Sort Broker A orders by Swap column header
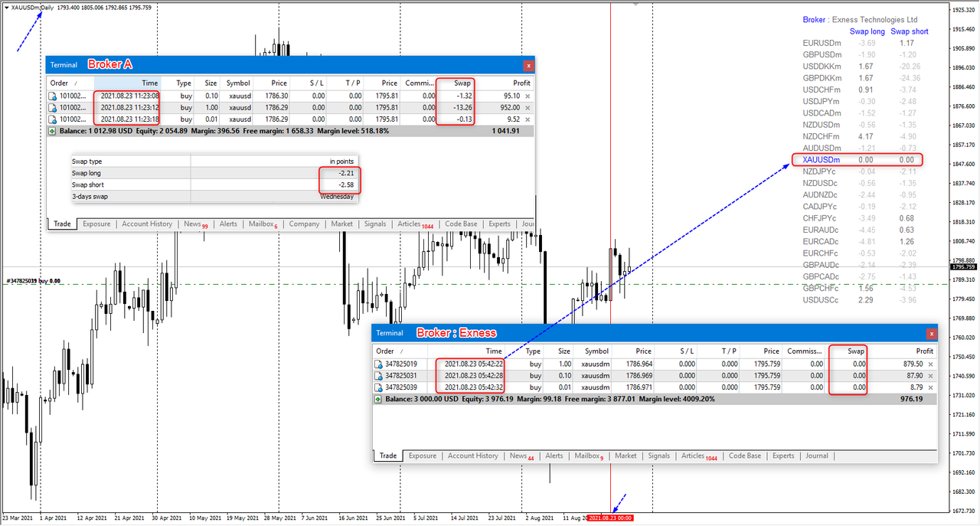 455,83
